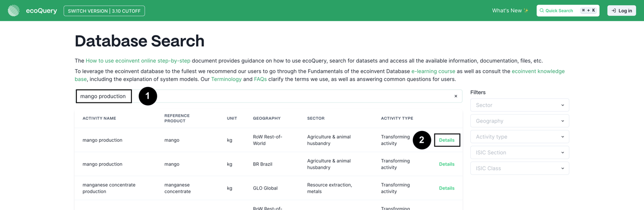Screen dimensions: 644x210
Task: Clear the search field with the X icon
Action: coord(456,96)
